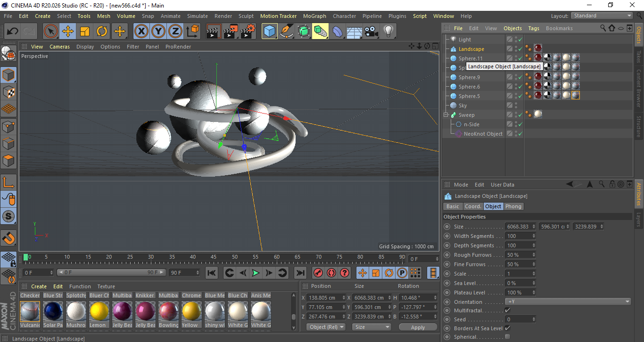Open the Simulate menu

pyautogui.click(x=197, y=16)
